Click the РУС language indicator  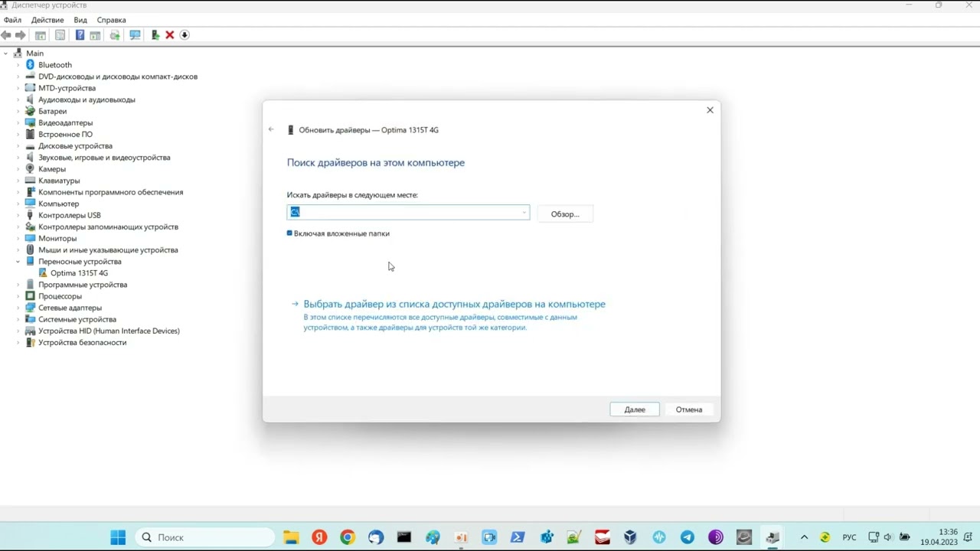tap(849, 537)
